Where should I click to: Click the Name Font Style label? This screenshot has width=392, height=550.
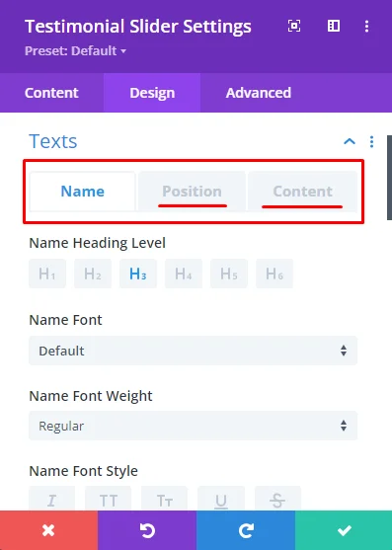[x=84, y=471]
